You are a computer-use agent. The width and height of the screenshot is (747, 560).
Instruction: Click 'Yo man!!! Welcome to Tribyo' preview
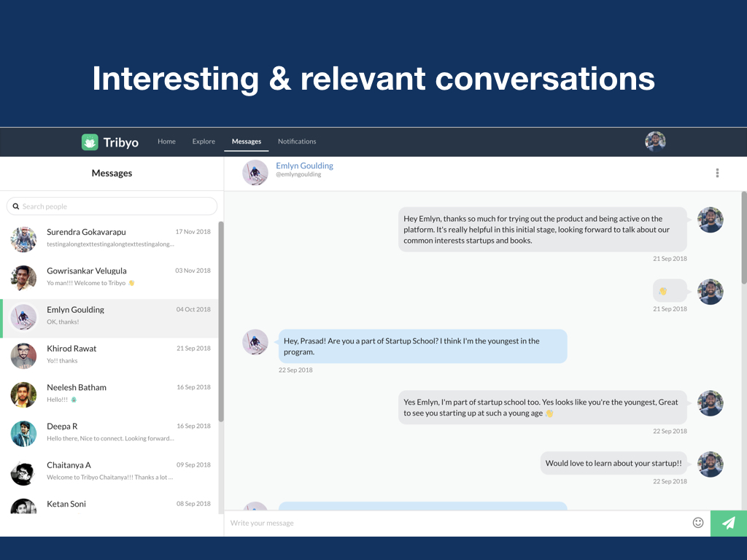[90, 283]
